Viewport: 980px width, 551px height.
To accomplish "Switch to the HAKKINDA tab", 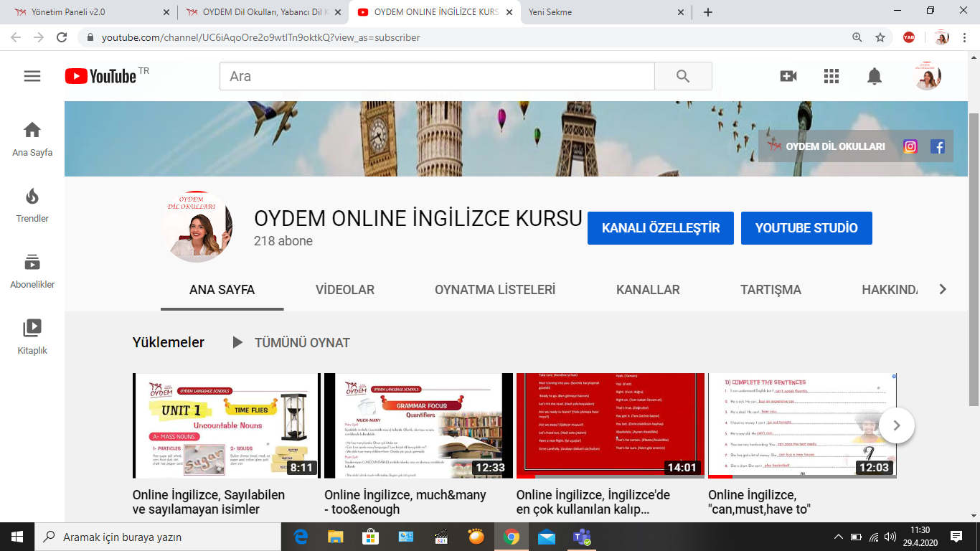I will tap(890, 290).
